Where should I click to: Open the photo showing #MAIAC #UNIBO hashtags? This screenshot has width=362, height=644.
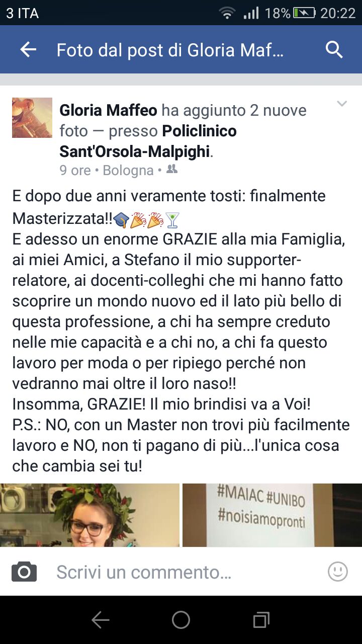(272, 515)
